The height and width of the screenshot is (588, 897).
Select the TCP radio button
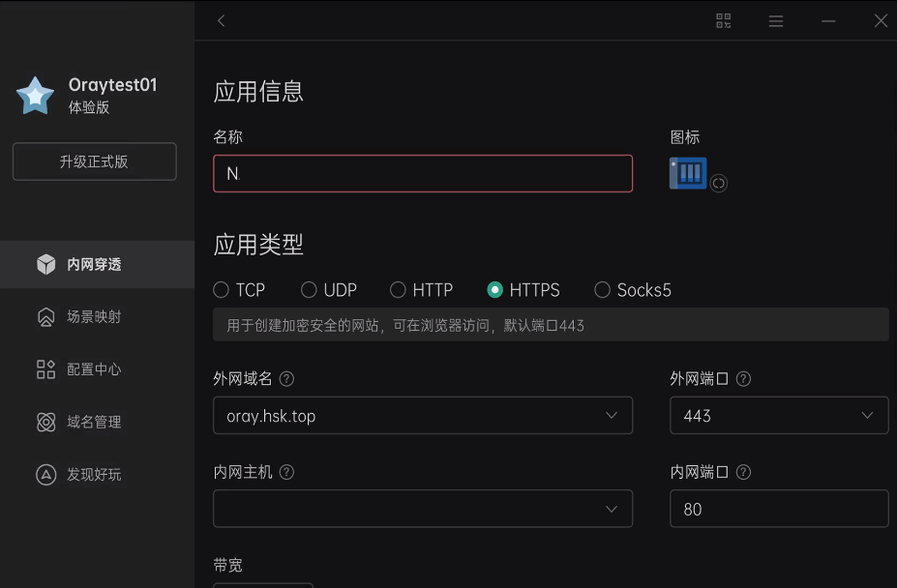coord(222,290)
